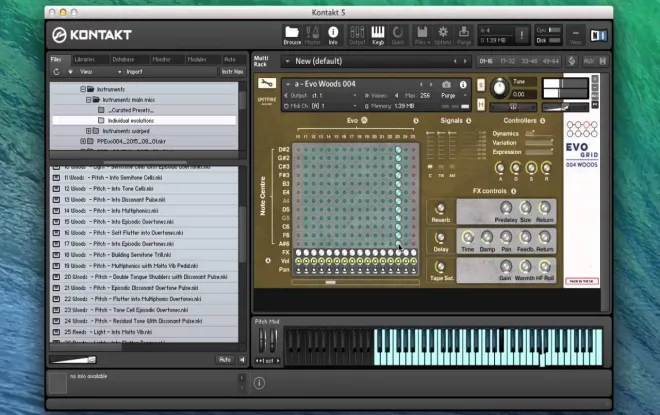The image size is (660, 415).
Task: Collapse the Instruments folder
Action: (x=83, y=89)
